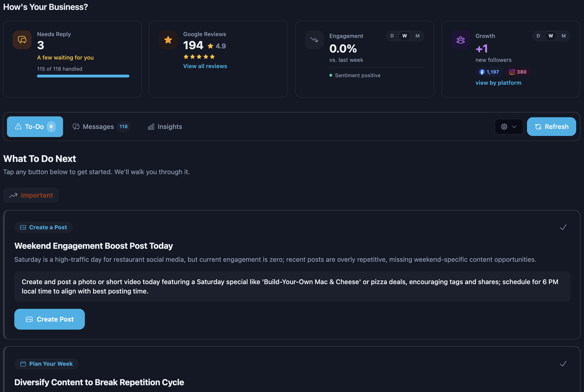Image resolution: width=584 pixels, height=392 pixels.
Task: Switch Engagement period to Monthly (M)
Action: coord(417,36)
